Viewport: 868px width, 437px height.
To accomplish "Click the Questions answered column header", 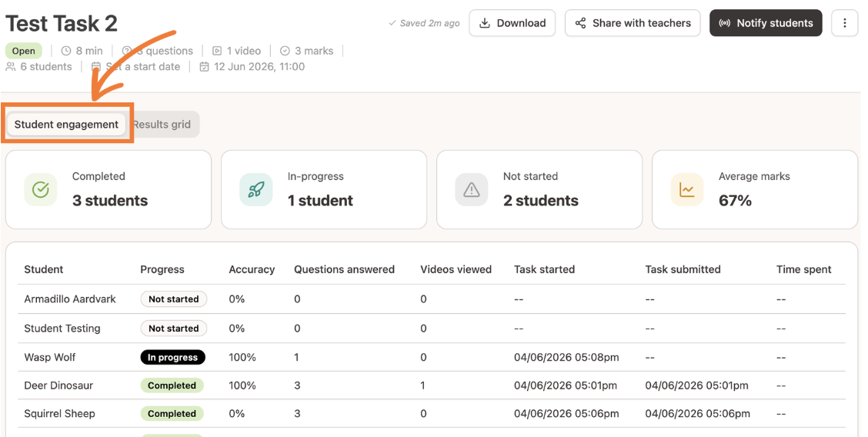I will (344, 269).
